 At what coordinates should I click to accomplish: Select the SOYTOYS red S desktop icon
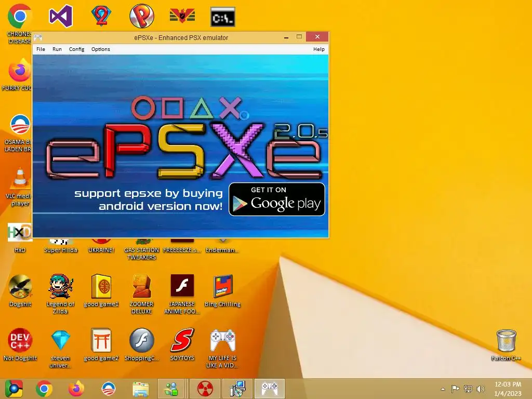pyautogui.click(x=182, y=340)
